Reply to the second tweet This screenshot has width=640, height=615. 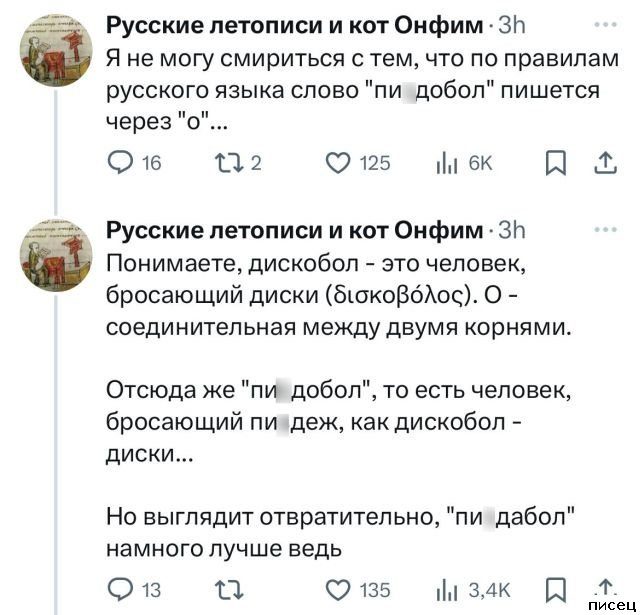[x=119, y=589]
